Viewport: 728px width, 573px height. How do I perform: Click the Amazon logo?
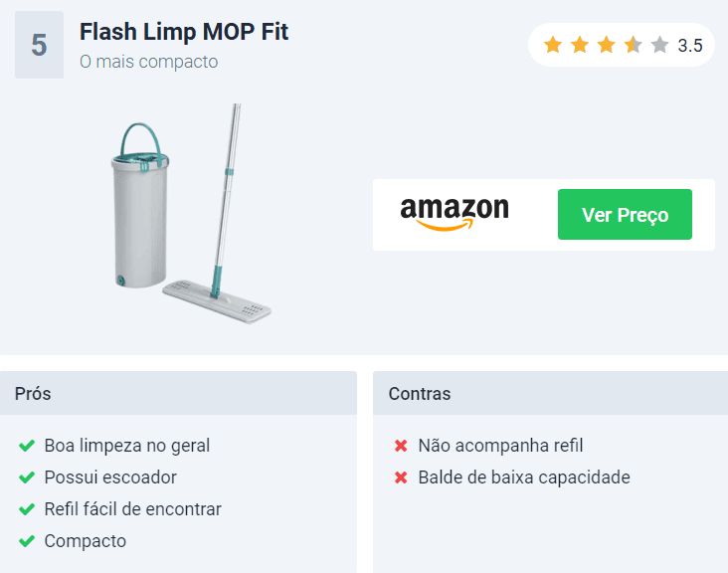455,214
